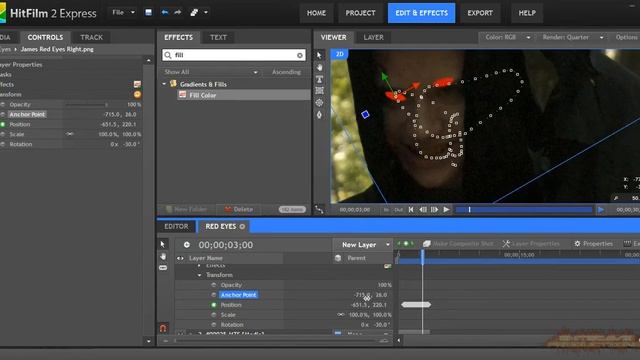Toggle Position keyframing in Controls panel
640x360 pixels.
point(3,124)
